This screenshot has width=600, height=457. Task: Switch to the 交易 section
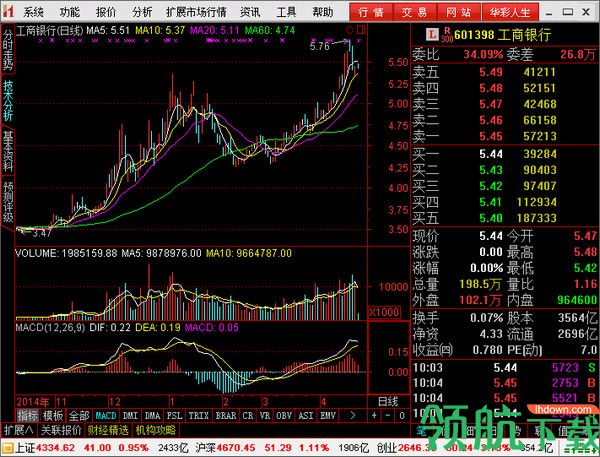[414, 12]
